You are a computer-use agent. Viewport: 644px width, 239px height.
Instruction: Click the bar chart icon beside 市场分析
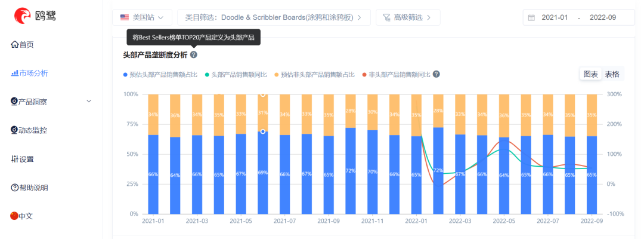(14, 73)
